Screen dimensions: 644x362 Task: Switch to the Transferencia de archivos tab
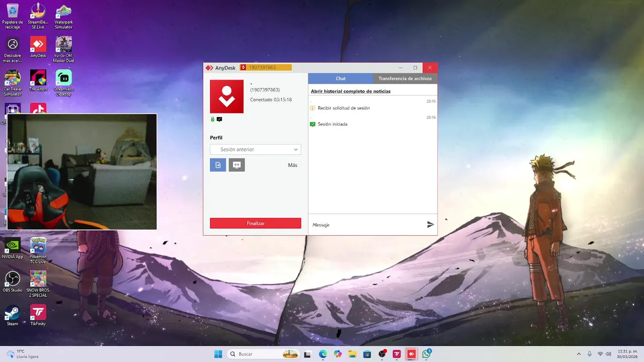tap(405, 78)
